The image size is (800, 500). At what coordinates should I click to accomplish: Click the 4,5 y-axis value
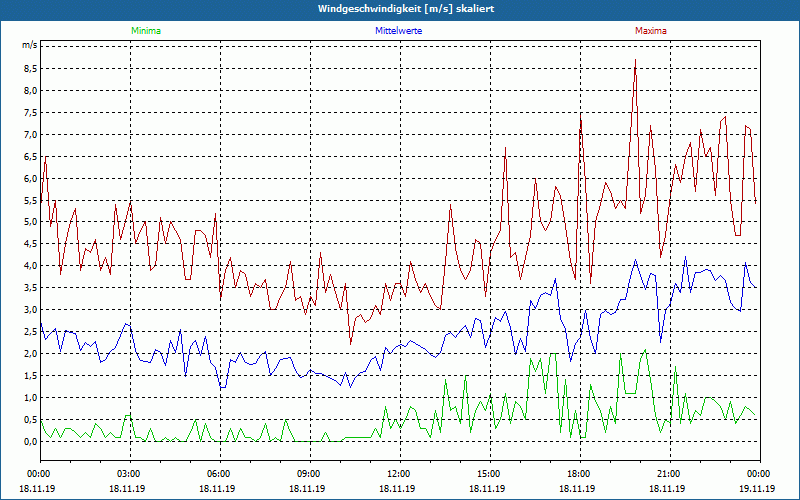(31, 244)
